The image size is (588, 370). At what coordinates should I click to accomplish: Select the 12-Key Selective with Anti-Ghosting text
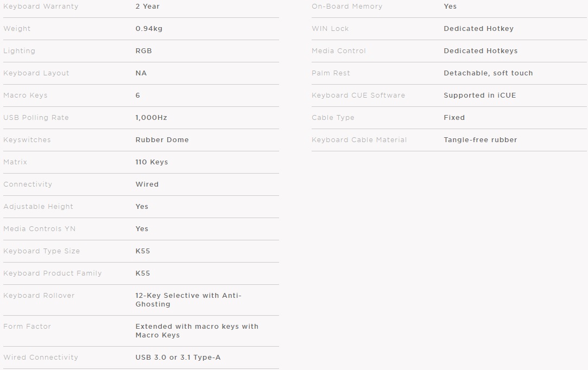tap(188, 300)
